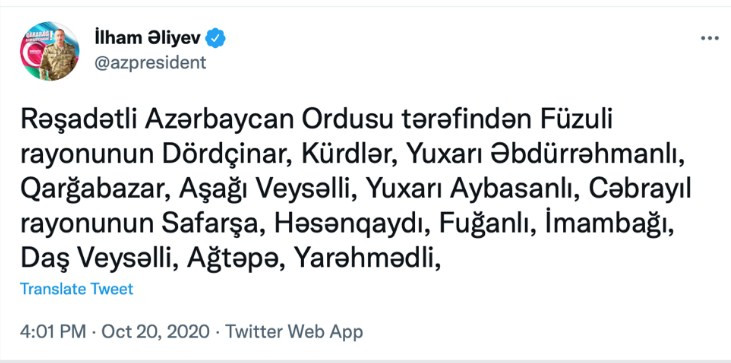Click the blue verified badge icon

[216, 38]
